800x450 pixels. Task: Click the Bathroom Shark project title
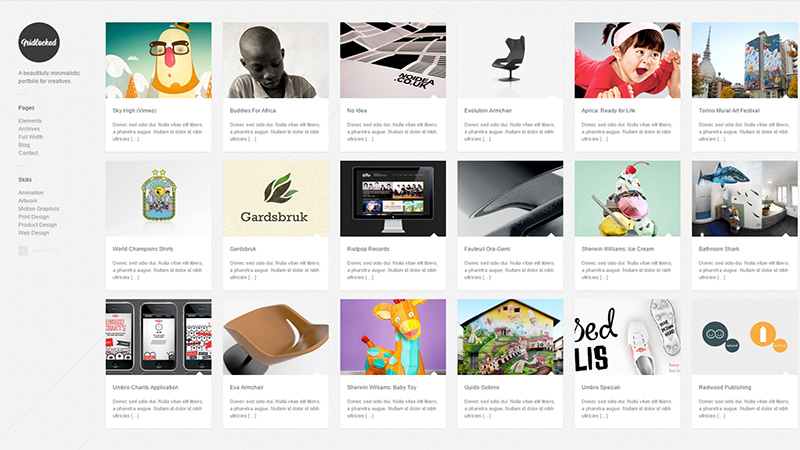coord(719,249)
